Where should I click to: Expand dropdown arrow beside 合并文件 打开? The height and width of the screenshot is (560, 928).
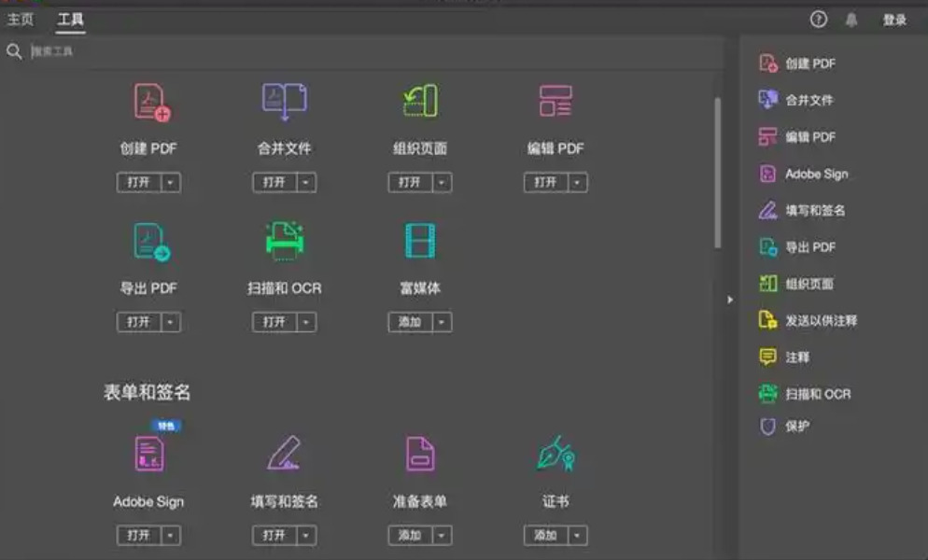(x=306, y=182)
